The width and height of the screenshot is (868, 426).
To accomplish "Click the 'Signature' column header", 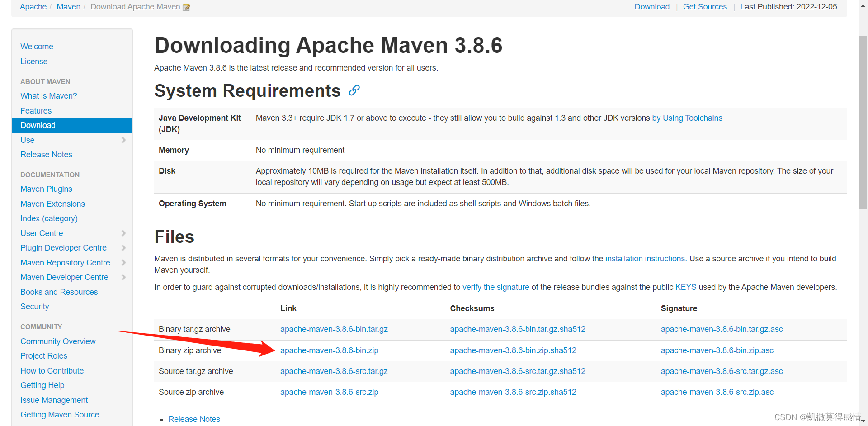I will pos(679,308).
